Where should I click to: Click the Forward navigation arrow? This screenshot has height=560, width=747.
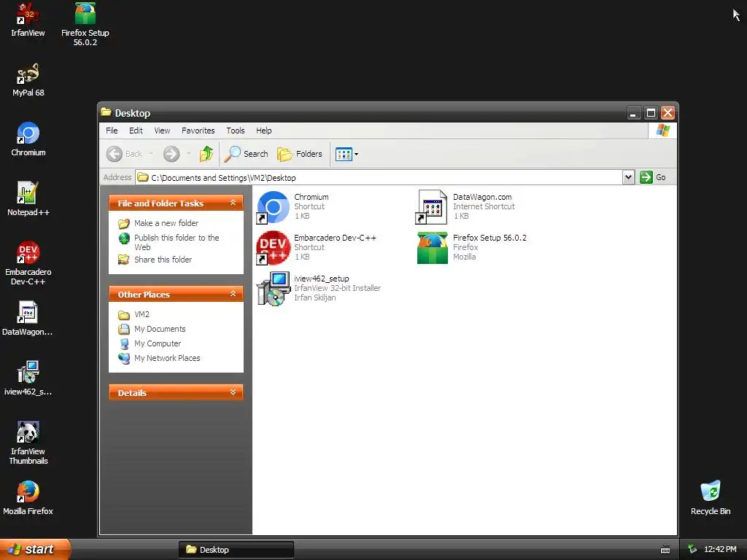pos(171,154)
